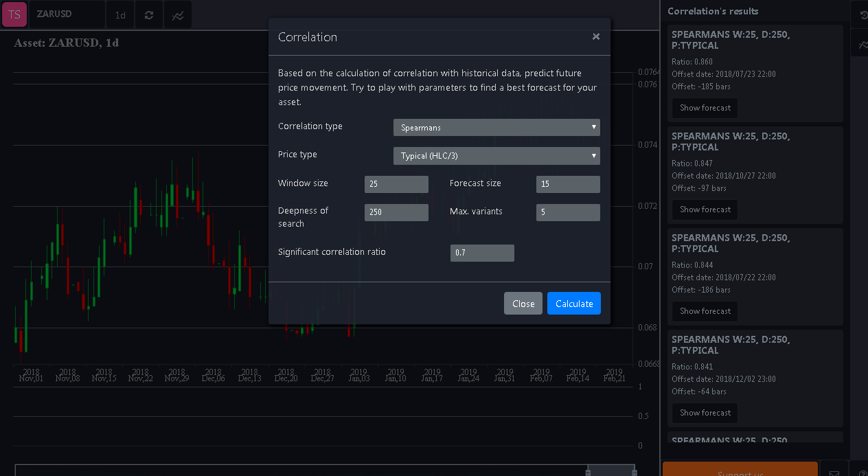Click the Close button in dialog
868x476 pixels.
coord(523,304)
